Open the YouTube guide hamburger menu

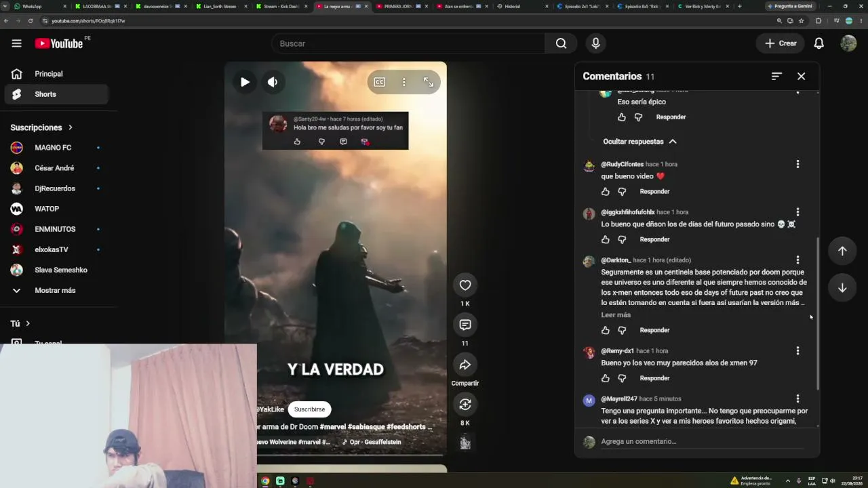pyautogui.click(x=16, y=43)
